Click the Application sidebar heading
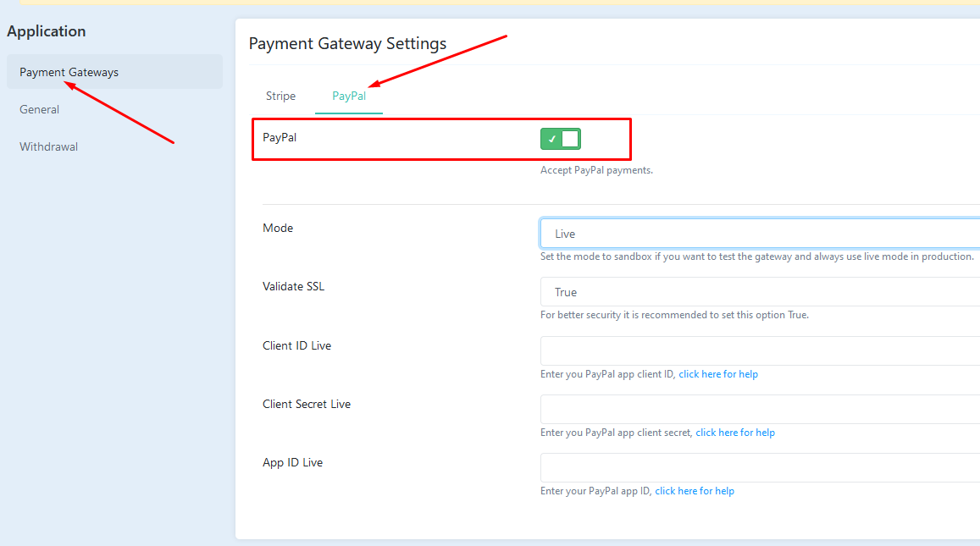The width and height of the screenshot is (980, 546). 47,31
